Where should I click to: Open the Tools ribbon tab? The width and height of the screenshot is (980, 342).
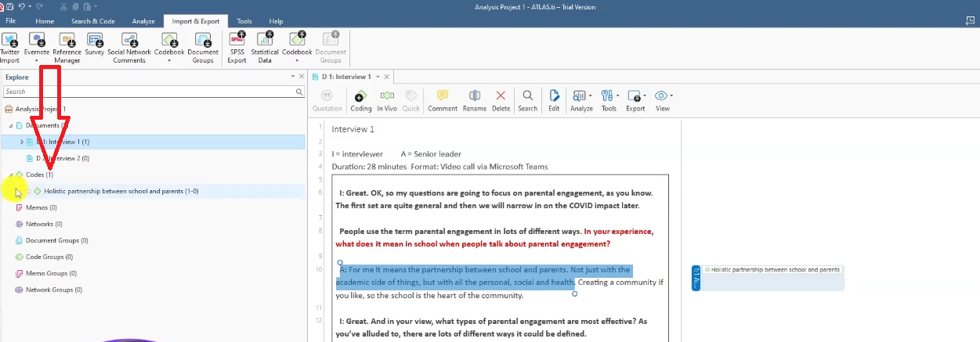click(x=244, y=21)
